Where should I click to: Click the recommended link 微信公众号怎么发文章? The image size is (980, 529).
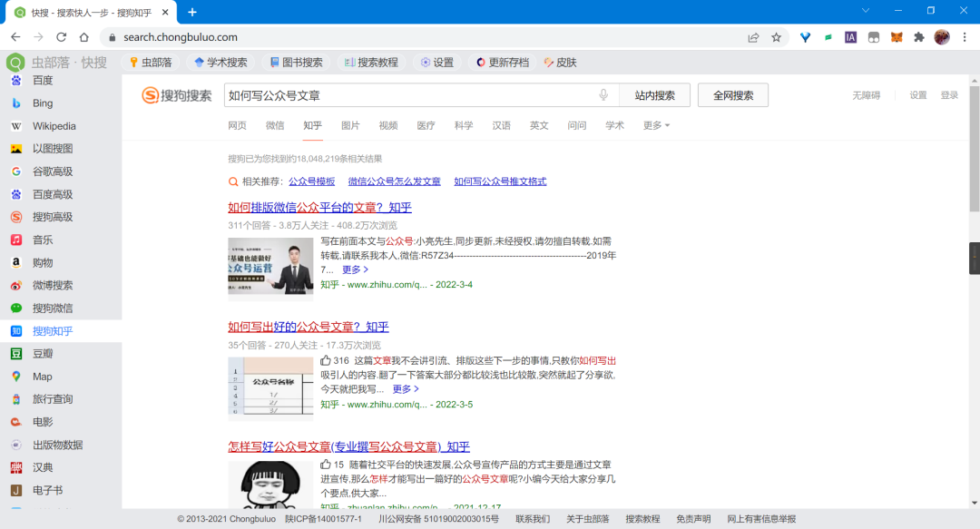(395, 181)
